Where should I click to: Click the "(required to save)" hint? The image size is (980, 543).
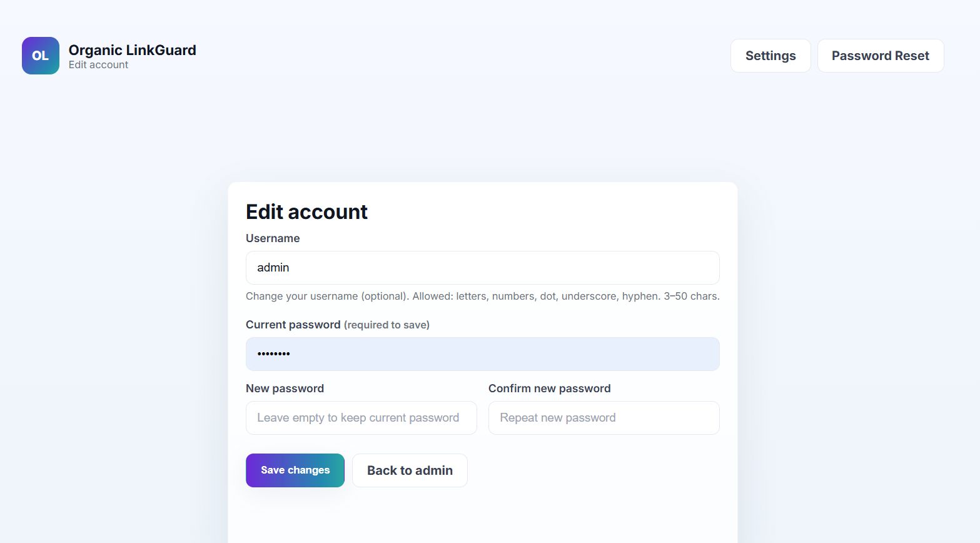[386, 325]
